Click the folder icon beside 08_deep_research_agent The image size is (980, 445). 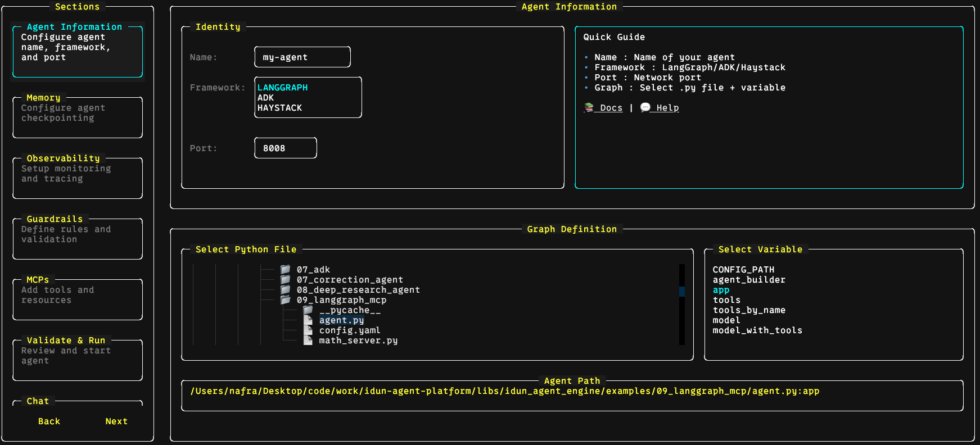(x=286, y=290)
